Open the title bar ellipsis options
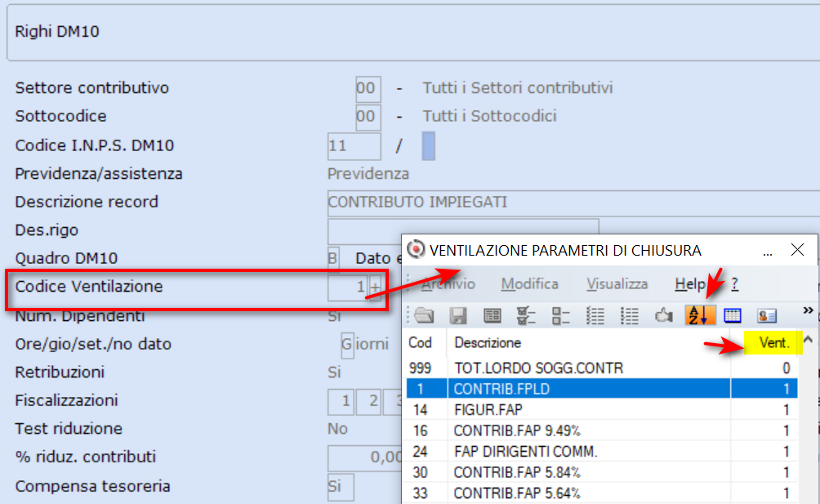This screenshot has height=504, width=820. [767, 253]
